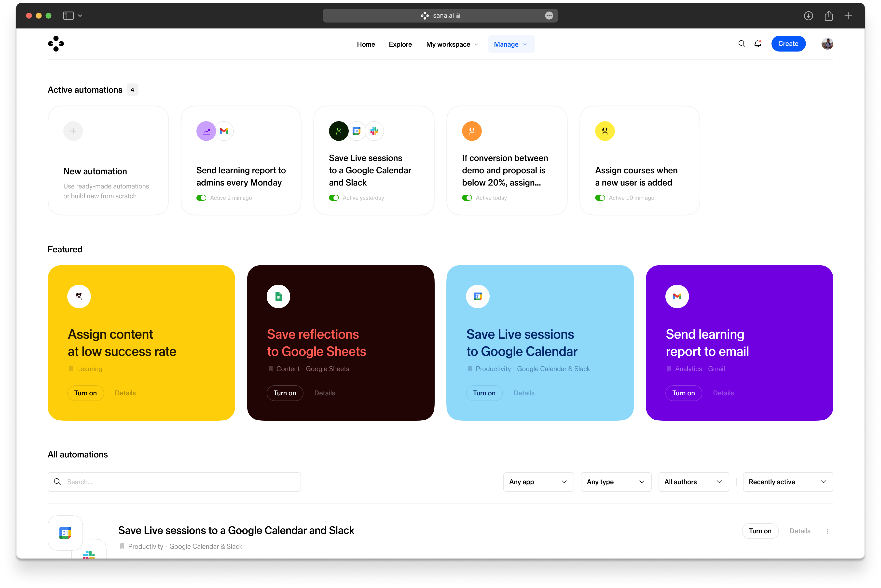
Task: Toggle off Send learning report automation
Action: [x=202, y=198]
